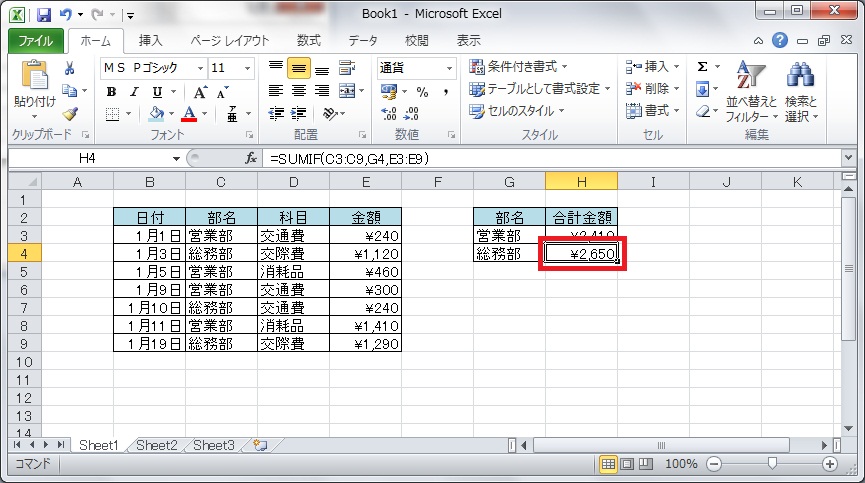Open the ファイル tab

coord(36,41)
